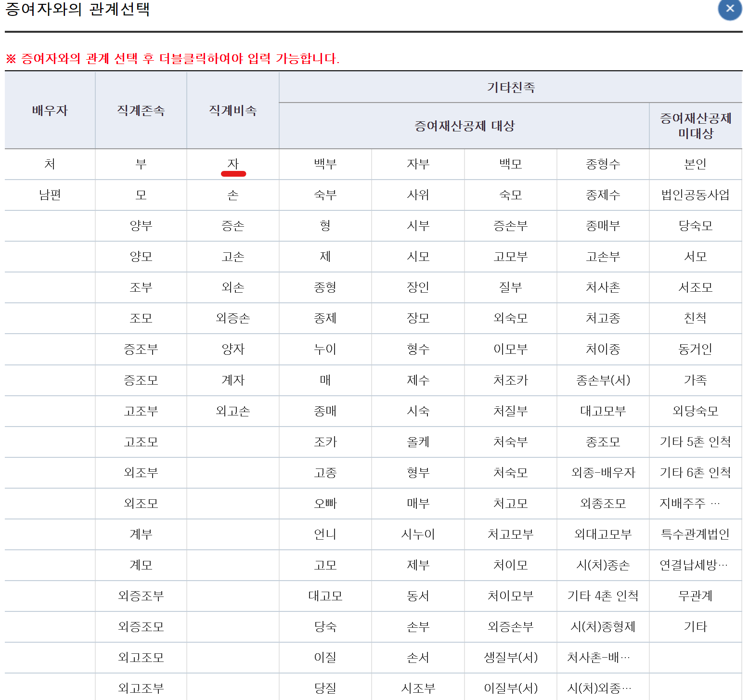Screen dimensions: 749x700
Task: Close the 증여자와의 관계선택 dialog
Action: pyautogui.click(x=729, y=9)
